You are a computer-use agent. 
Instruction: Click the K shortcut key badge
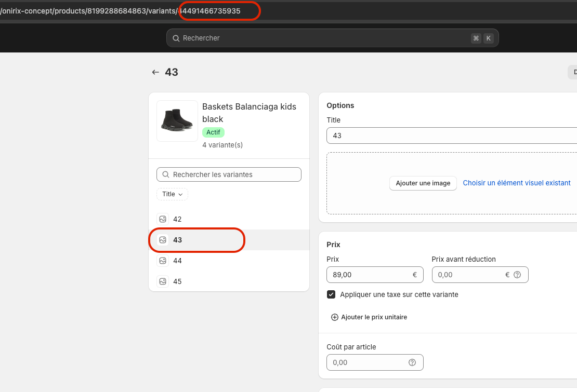[x=488, y=38]
